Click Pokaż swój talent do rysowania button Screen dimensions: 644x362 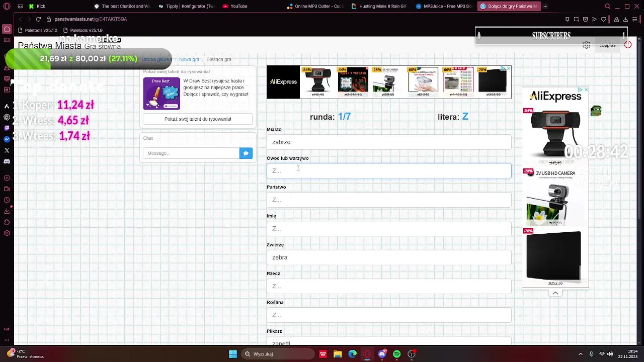tap(198, 119)
